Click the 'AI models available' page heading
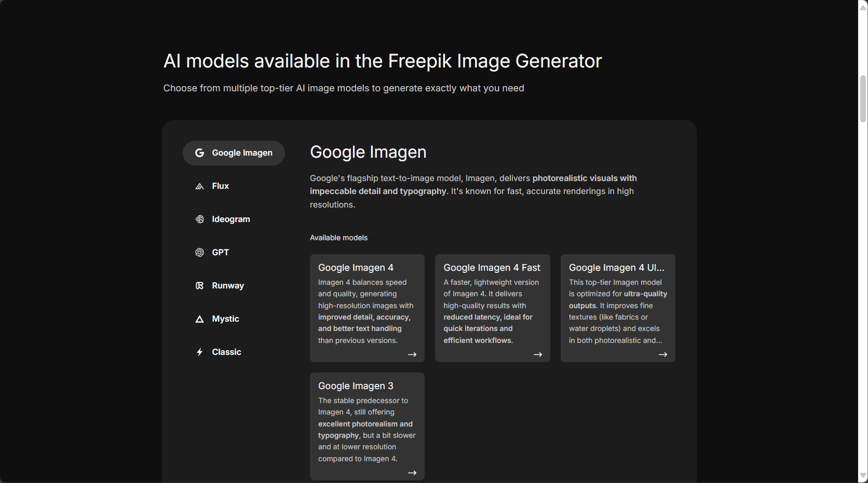The height and width of the screenshot is (483, 868). (x=383, y=61)
